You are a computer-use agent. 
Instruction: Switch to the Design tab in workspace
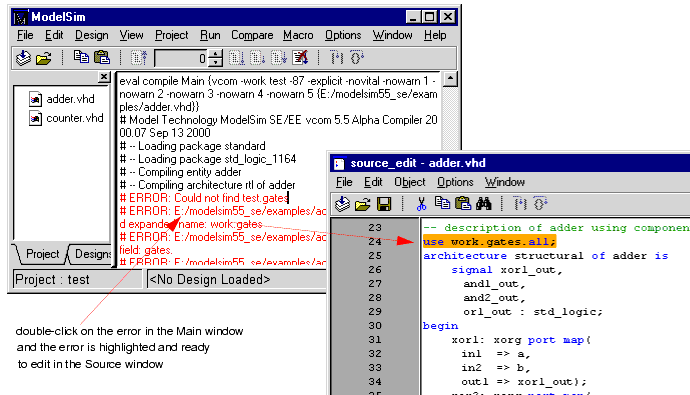pyautogui.click(x=92, y=254)
